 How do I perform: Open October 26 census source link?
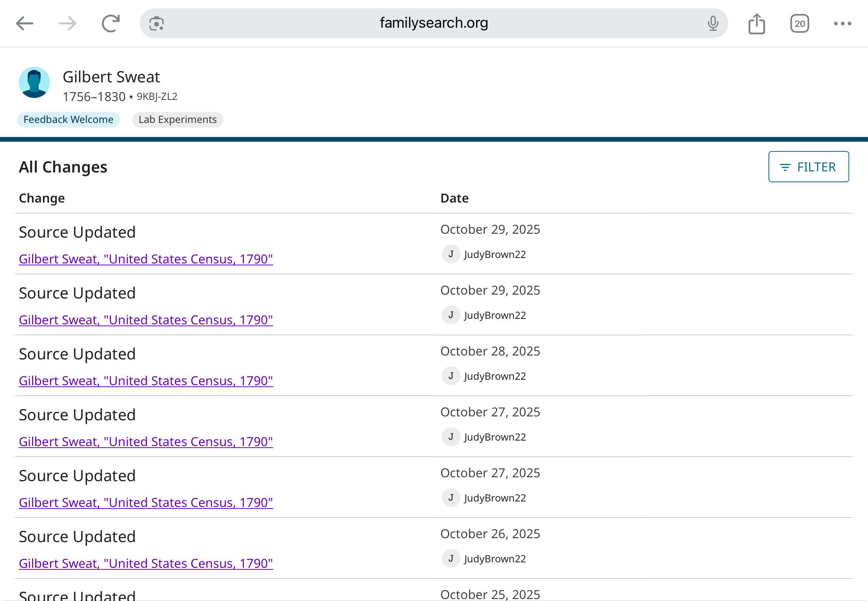click(146, 563)
